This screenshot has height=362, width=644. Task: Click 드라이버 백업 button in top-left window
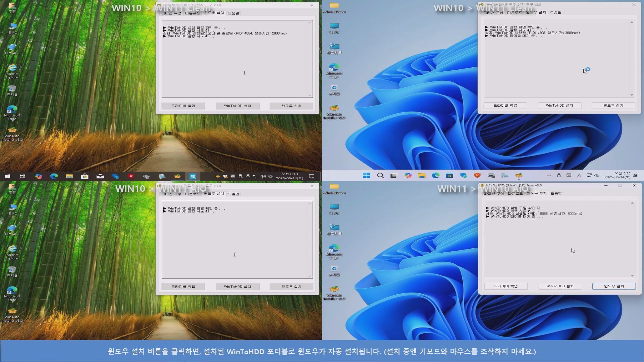pos(183,106)
